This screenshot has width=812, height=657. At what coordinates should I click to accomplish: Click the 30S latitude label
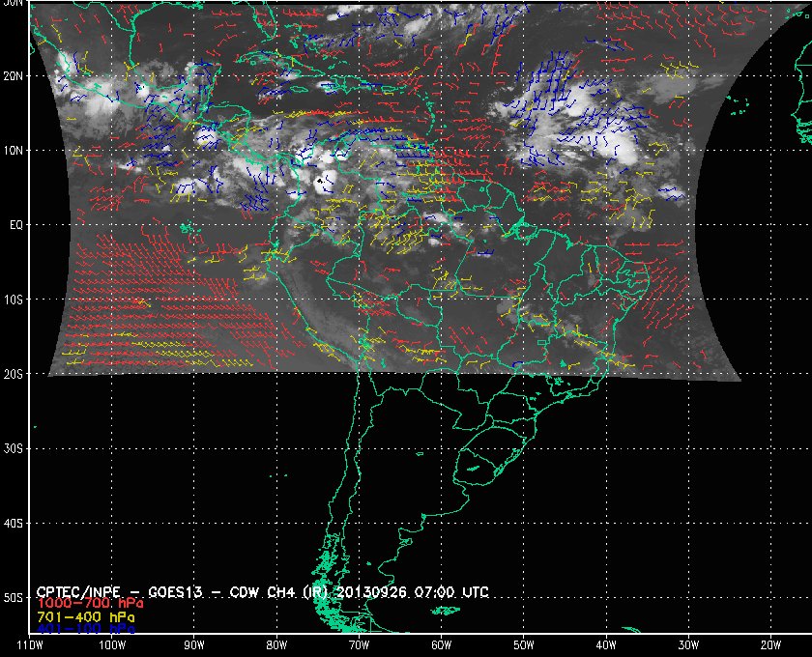click(13, 448)
